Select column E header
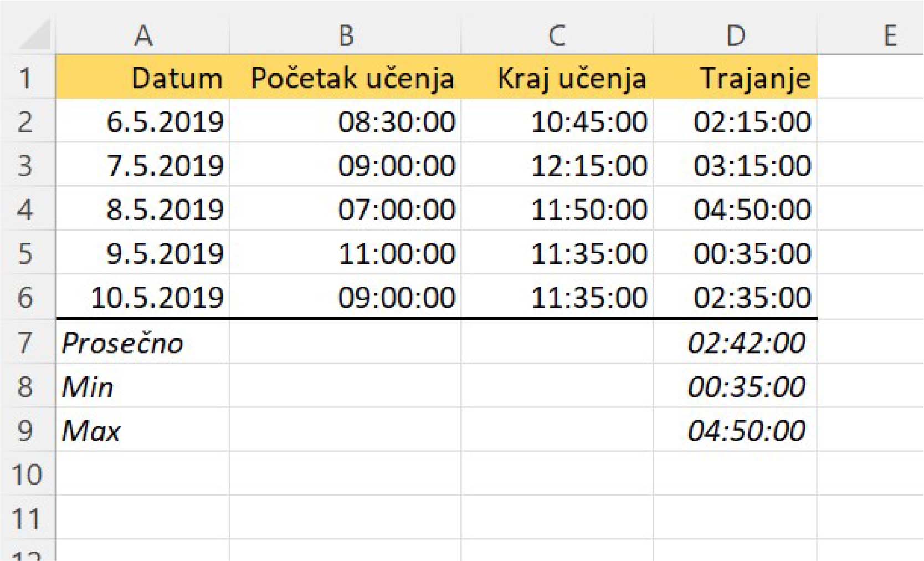This screenshot has height=561, width=924. (x=890, y=36)
